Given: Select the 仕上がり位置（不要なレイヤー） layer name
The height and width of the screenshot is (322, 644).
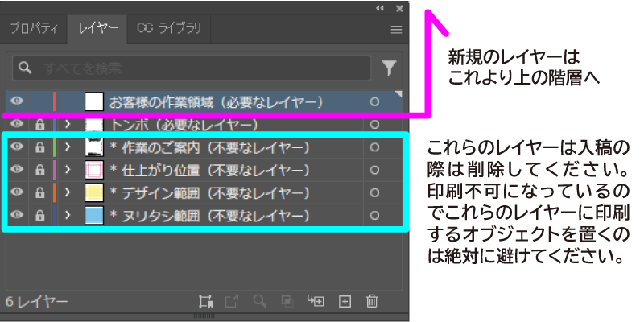Looking at the screenshot, I should [211, 170].
